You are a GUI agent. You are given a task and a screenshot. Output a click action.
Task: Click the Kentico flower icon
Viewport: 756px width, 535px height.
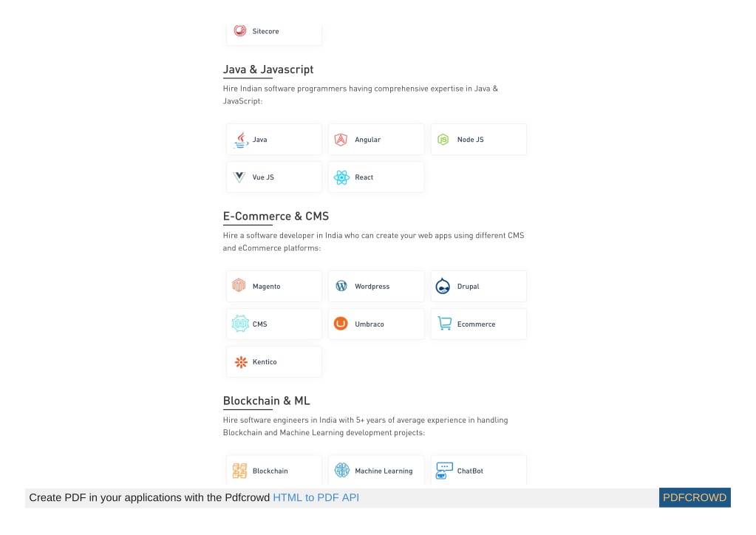(241, 362)
